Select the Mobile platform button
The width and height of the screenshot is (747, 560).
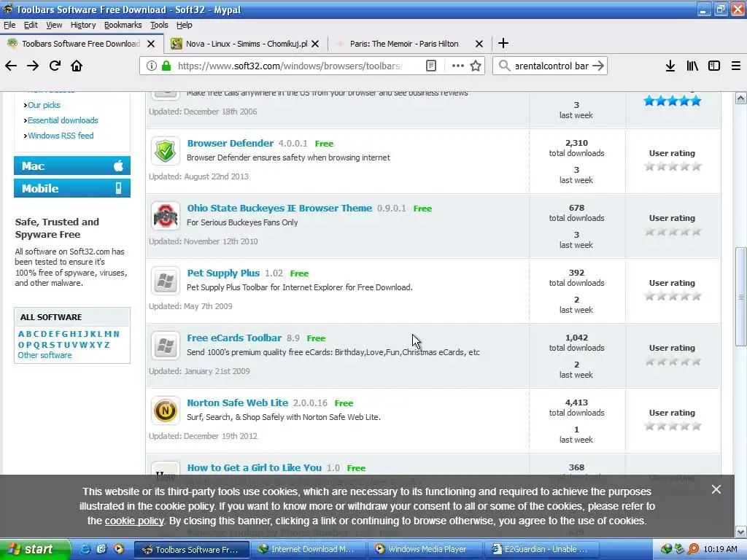click(72, 188)
